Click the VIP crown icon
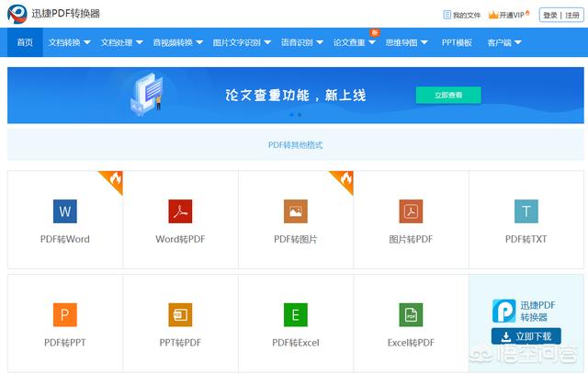The width and height of the screenshot is (588, 374). (x=493, y=15)
